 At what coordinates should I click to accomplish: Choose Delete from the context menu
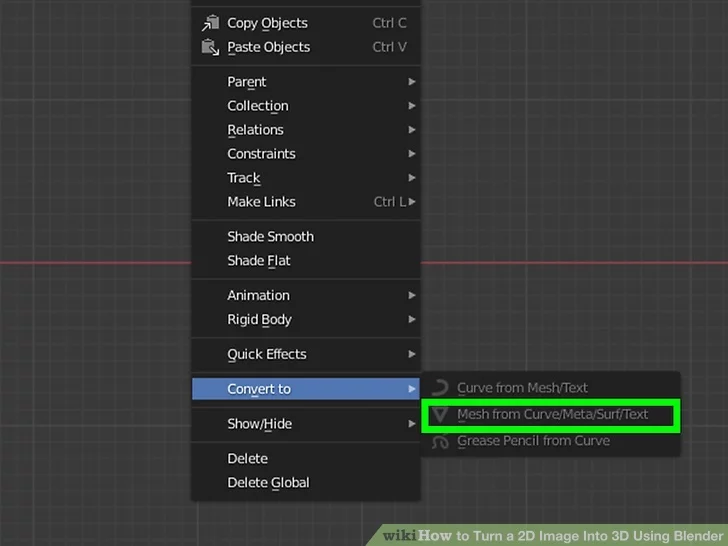click(x=247, y=459)
